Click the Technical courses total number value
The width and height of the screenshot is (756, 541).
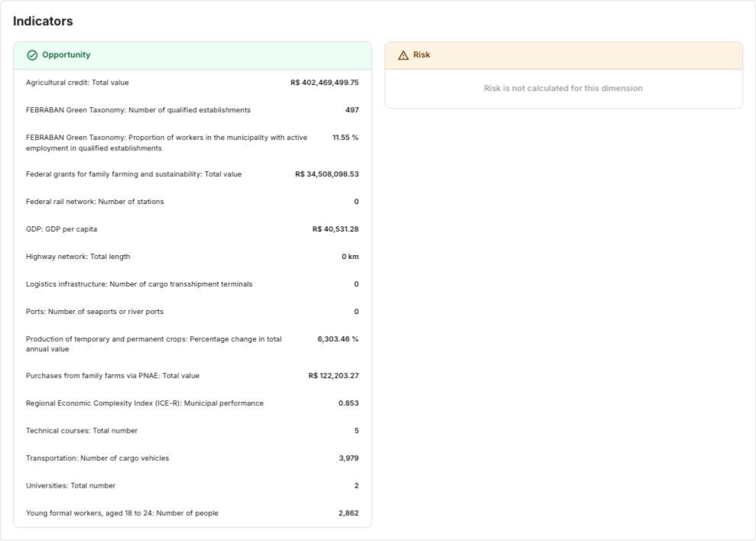click(x=357, y=430)
